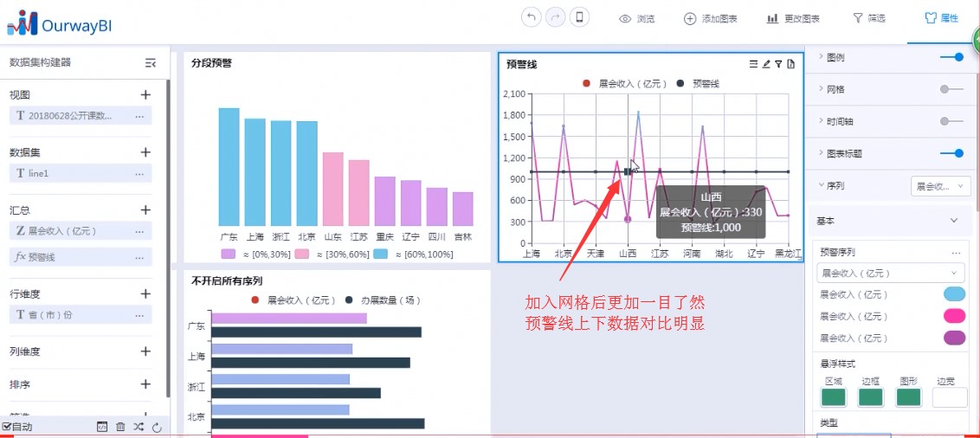
Task: Export 预警线 chart via file icon
Action: [x=791, y=64]
